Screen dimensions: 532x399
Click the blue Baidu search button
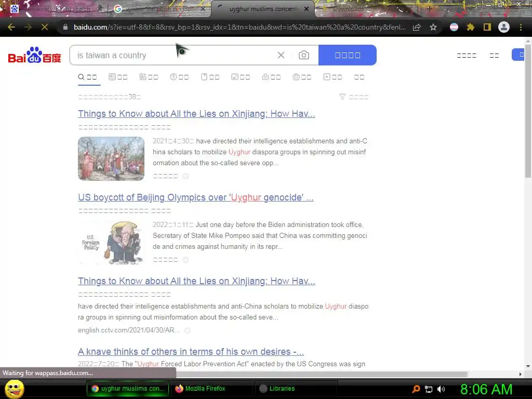tap(348, 55)
